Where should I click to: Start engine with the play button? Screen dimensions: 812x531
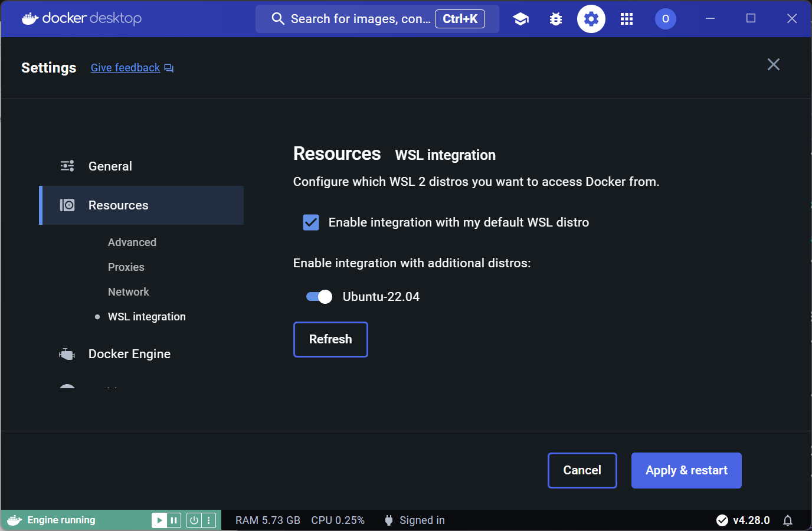[159, 520]
